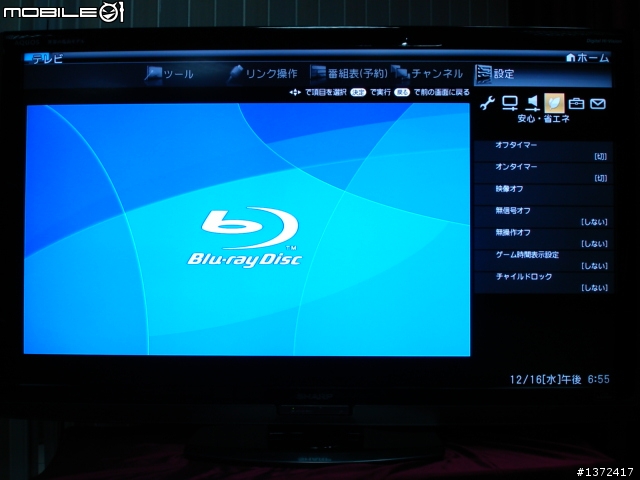Open the wrench setup settings icon

(487, 103)
